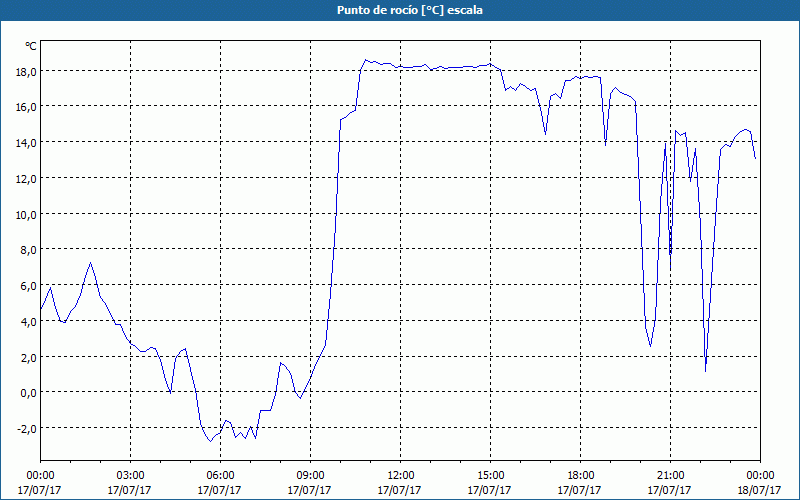Click the 21:00 time label on the x-axis
Image resolution: width=800 pixels, height=500 pixels.
point(670,476)
